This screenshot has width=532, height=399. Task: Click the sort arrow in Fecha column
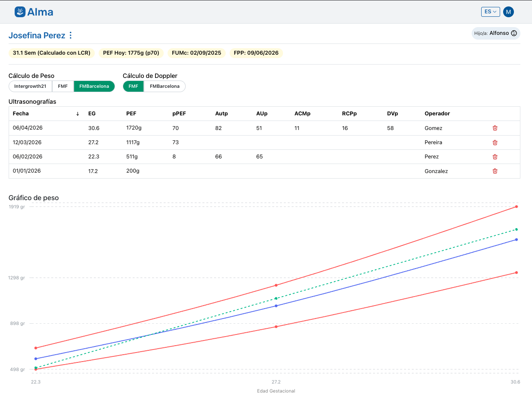pos(78,114)
